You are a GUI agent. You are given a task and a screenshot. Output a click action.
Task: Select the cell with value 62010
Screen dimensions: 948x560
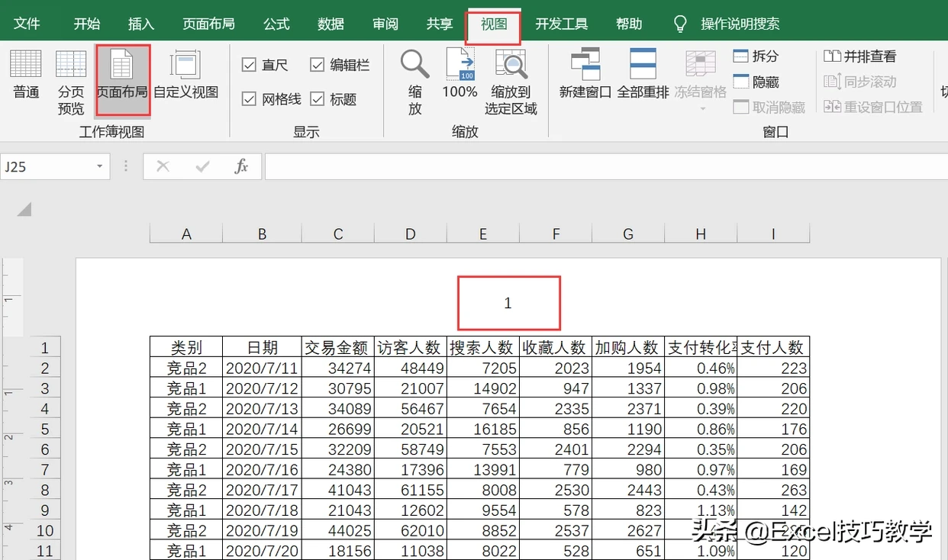coord(411,530)
